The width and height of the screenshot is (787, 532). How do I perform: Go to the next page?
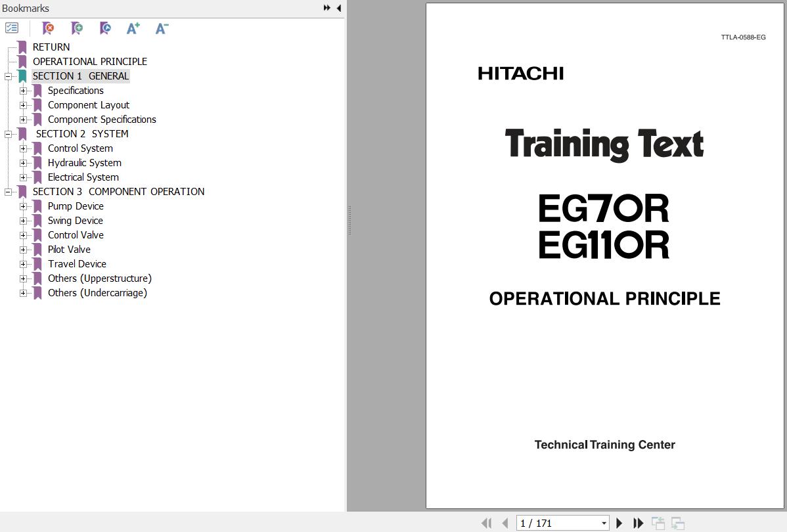619,523
